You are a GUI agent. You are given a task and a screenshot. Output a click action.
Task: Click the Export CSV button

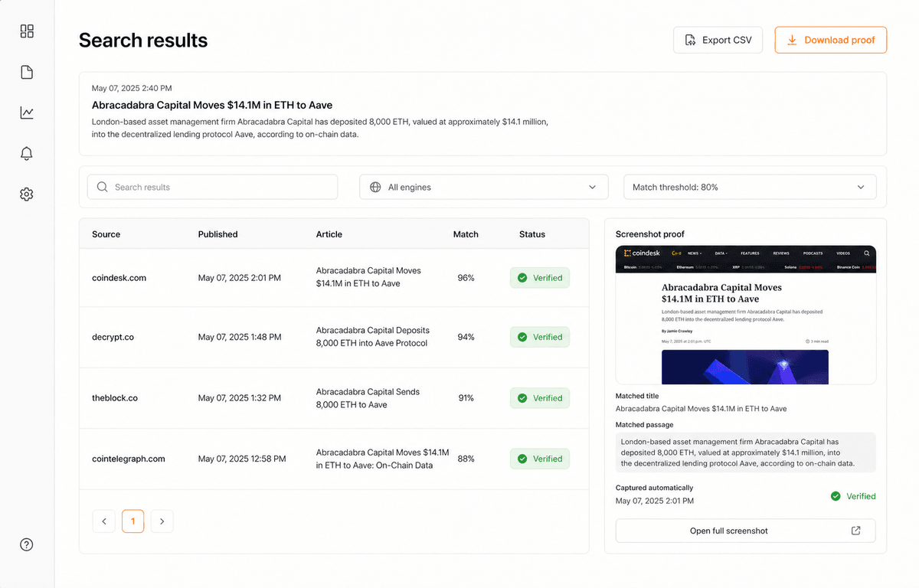tap(718, 40)
